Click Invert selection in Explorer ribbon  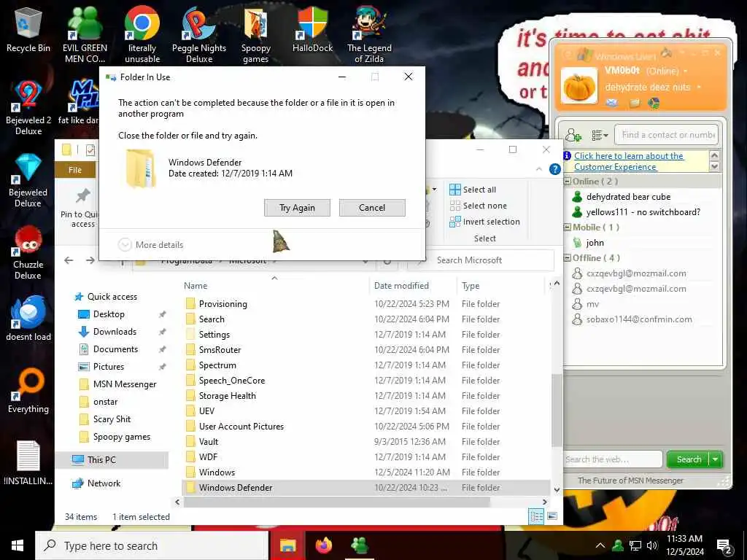click(485, 222)
